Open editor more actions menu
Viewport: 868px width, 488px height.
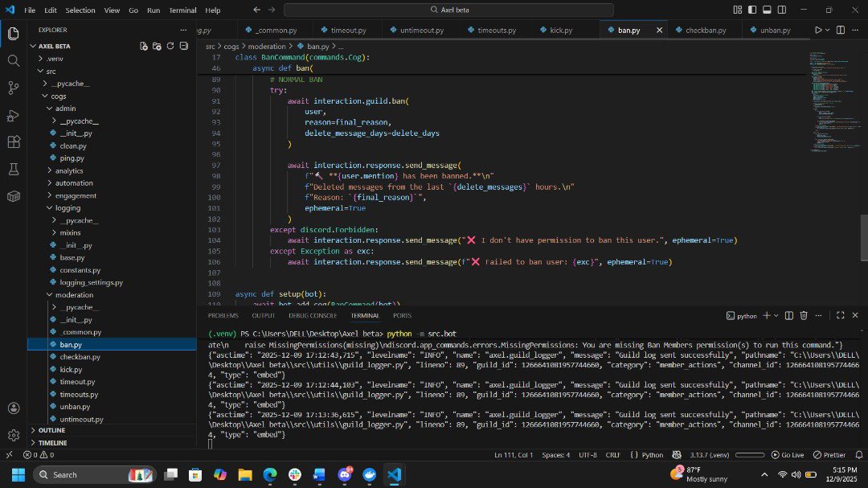coord(855,30)
